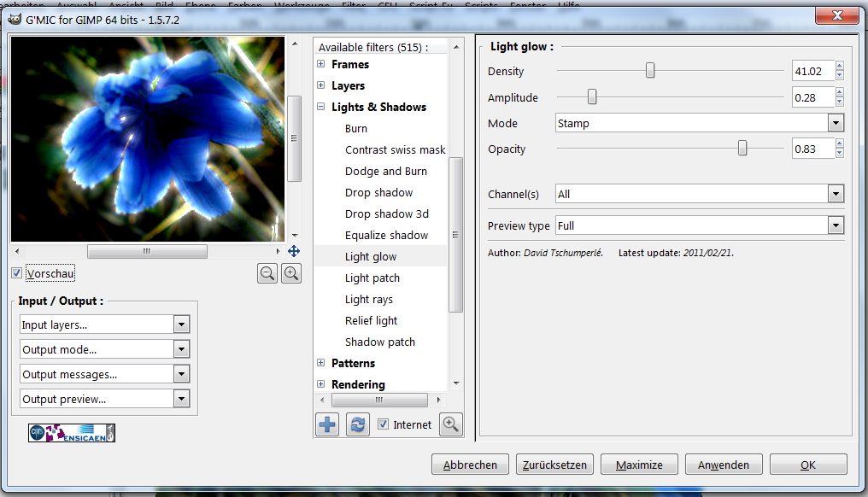Click the Anwenden button
Screen dimensions: 868x497
pyautogui.click(x=724, y=465)
